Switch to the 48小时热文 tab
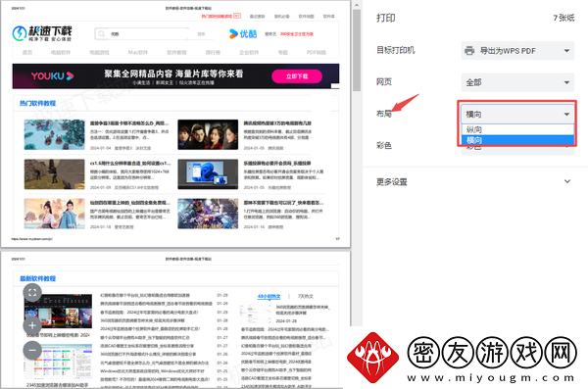588x389 pixels. pos(269,296)
